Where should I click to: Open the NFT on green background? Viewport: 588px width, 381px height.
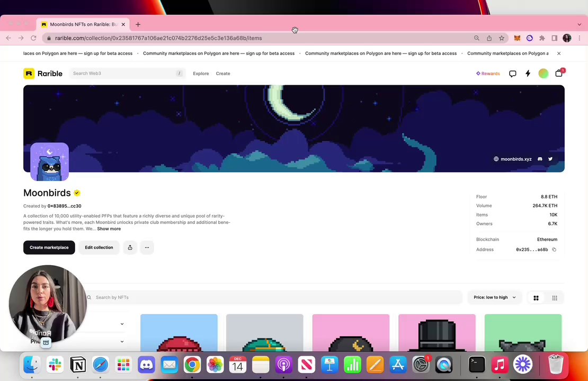[x=523, y=333]
